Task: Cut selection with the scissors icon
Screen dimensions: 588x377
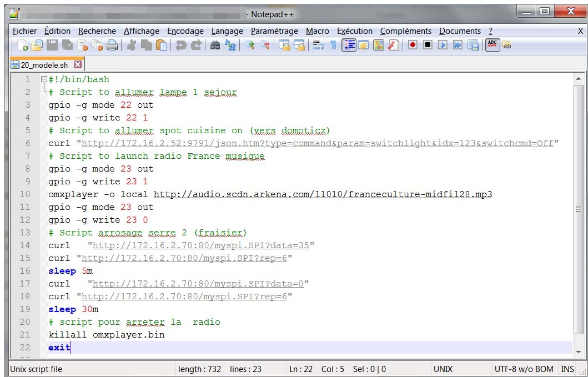Action: [x=131, y=46]
